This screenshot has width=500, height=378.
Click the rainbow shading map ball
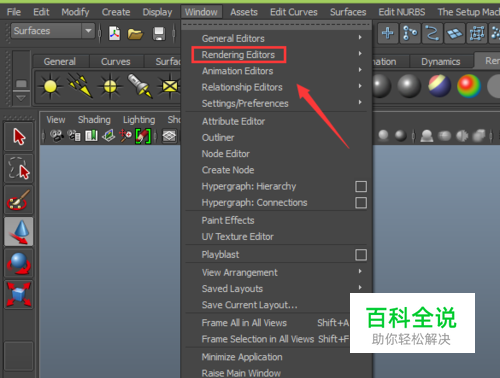coord(469,86)
